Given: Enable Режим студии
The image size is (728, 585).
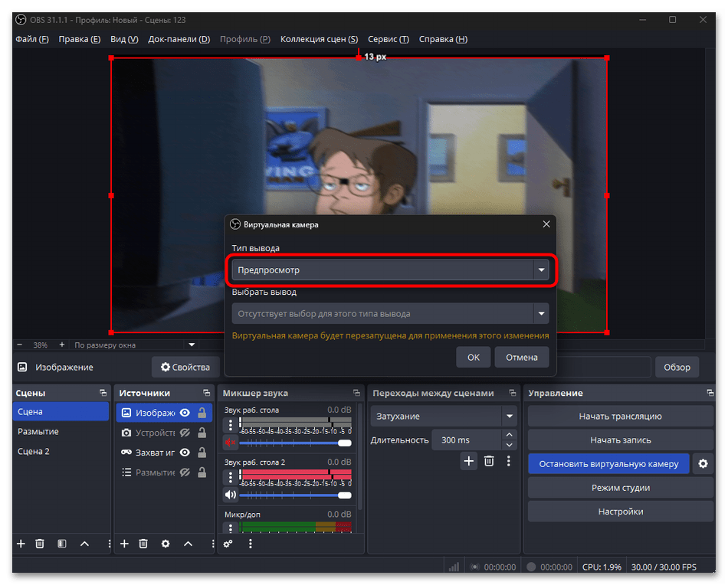Looking at the screenshot, I should 620,488.
